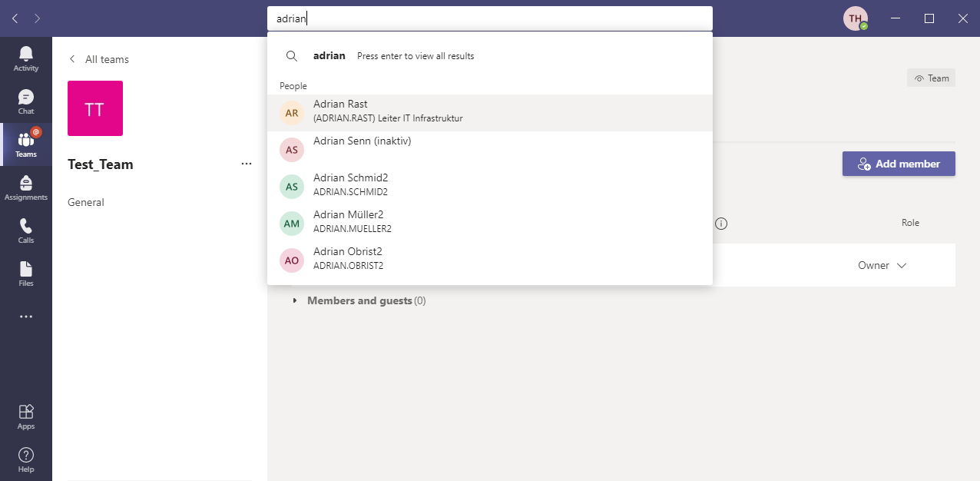Screen dimensions: 980x481
Task: Open the TH profile avatar
Action: point(855,18)
